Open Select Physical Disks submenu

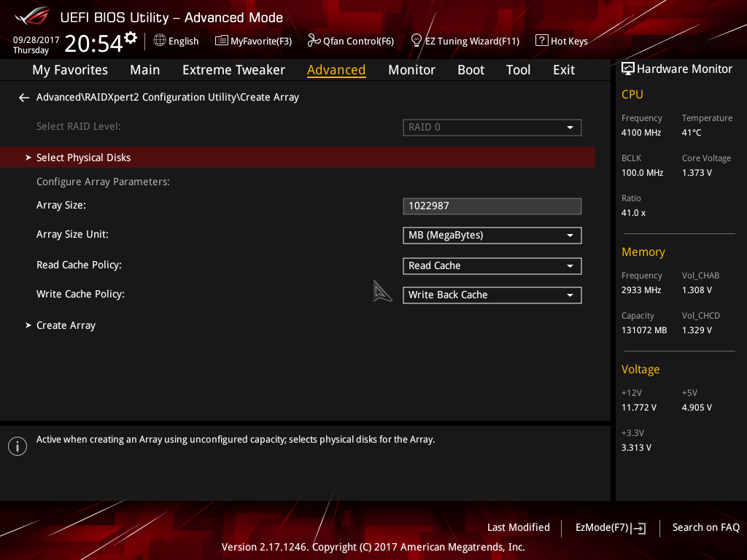coord(298,157)
